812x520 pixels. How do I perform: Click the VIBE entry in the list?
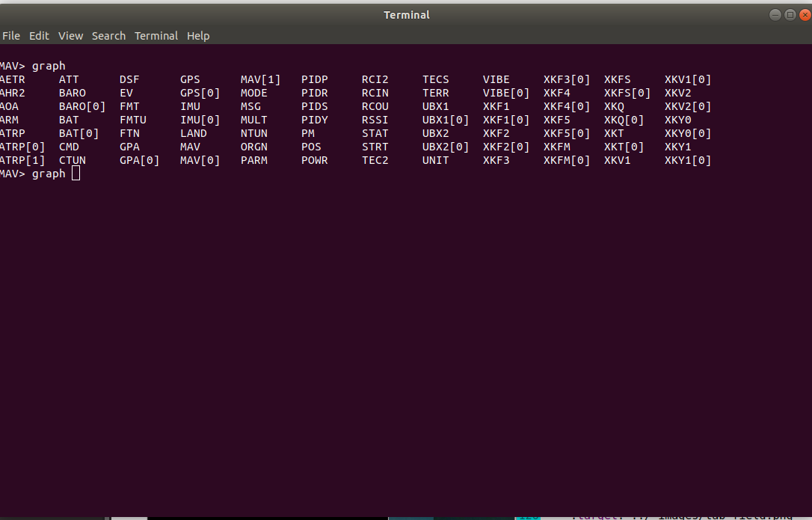[496, 79]
